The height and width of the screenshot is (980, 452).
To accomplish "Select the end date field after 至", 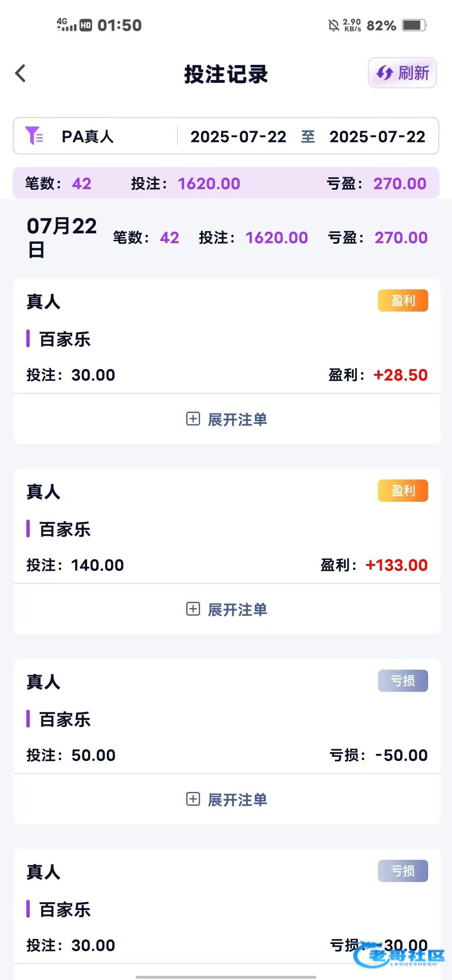I will pyautogui.click(x=377, y=137).
